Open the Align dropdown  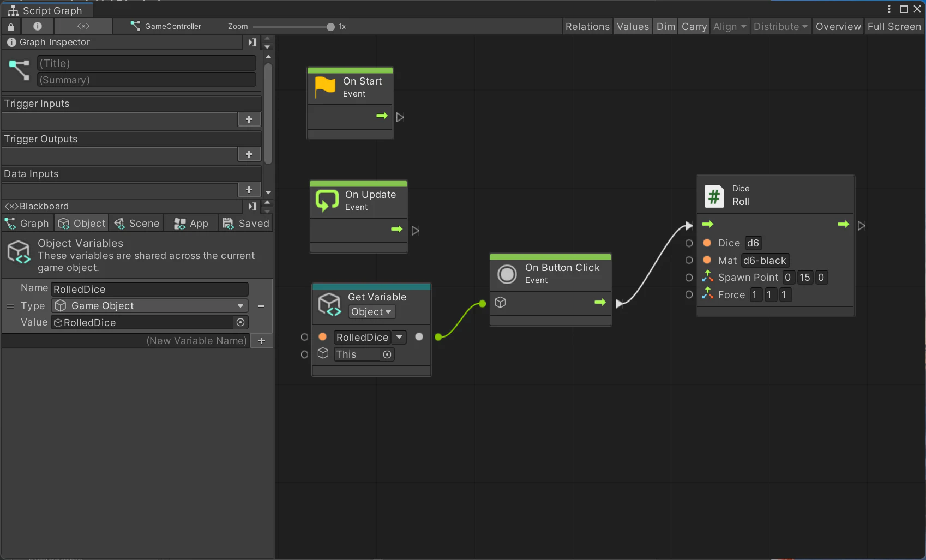coord(730,26)
